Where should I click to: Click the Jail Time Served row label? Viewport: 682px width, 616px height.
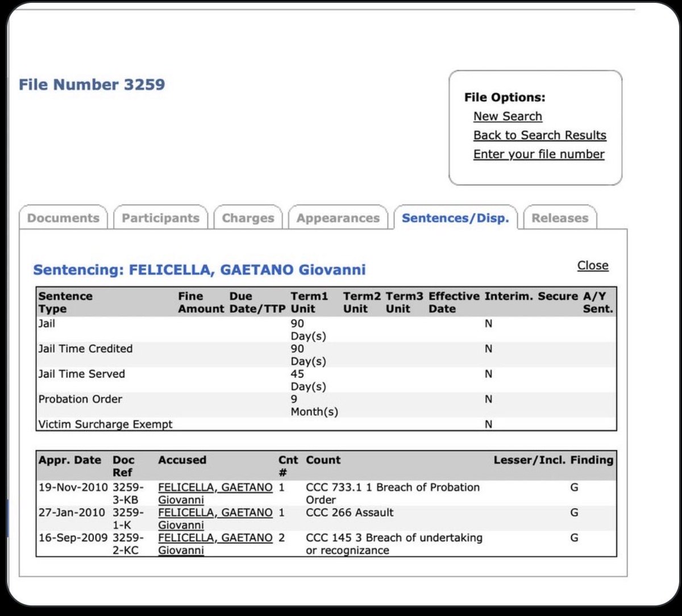(81, 374)
